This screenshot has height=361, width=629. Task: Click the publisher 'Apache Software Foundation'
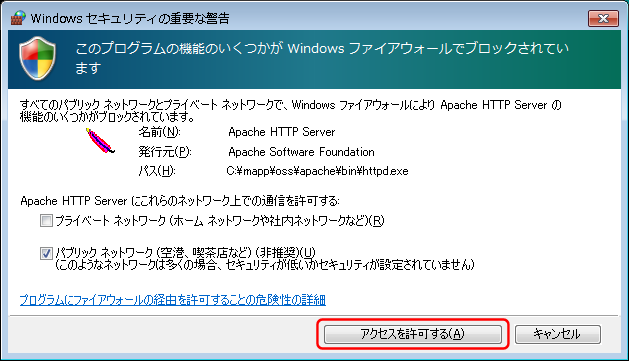tap(301, 152)
